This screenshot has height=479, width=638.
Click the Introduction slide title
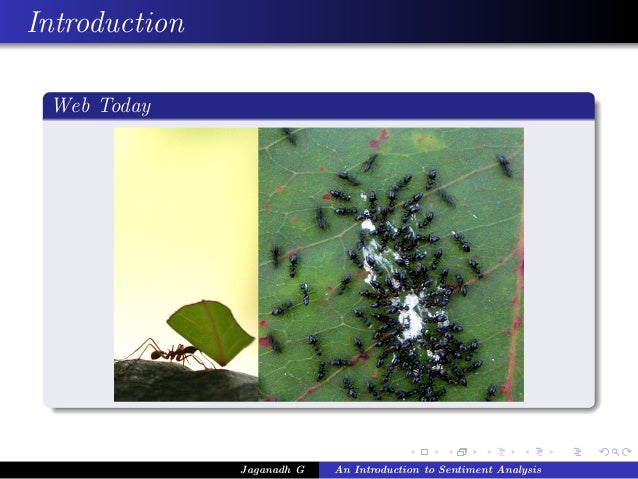[x=106, y=22]
